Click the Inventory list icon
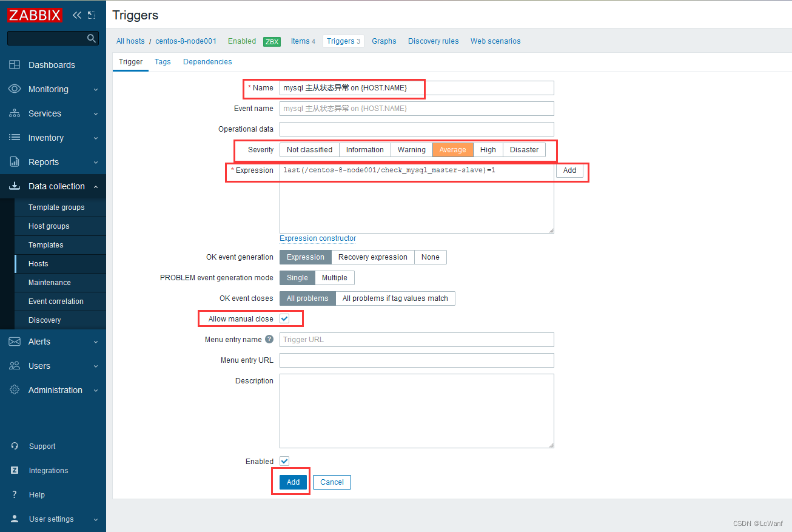This screenshot has width=792, height=532. click(x=15, y=138)
